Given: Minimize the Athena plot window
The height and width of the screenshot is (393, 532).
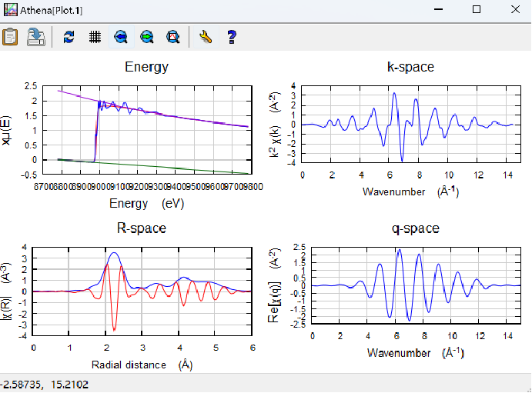Looking at the screenshot, I should [x=439, y=9].
